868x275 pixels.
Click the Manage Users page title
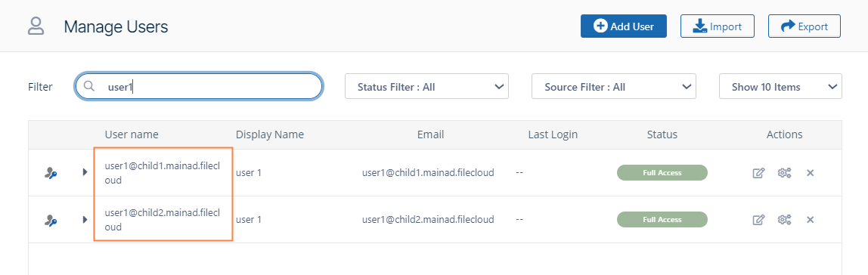[116, 26]
